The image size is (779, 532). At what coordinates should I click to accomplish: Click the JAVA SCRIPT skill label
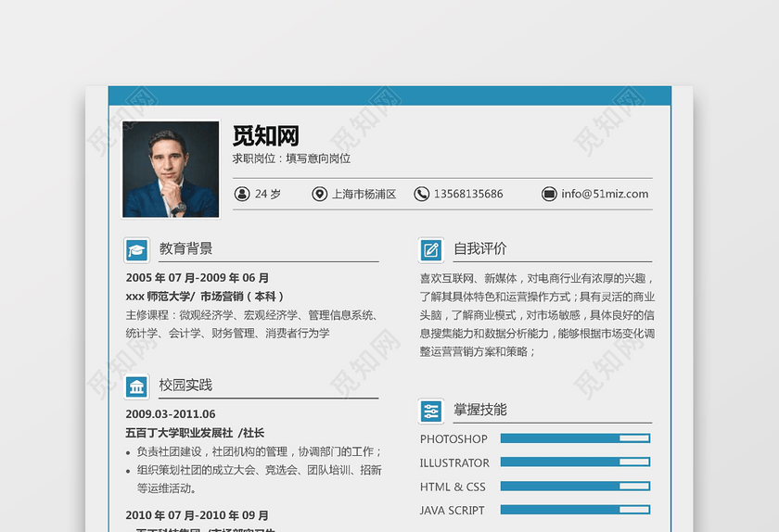453,510
